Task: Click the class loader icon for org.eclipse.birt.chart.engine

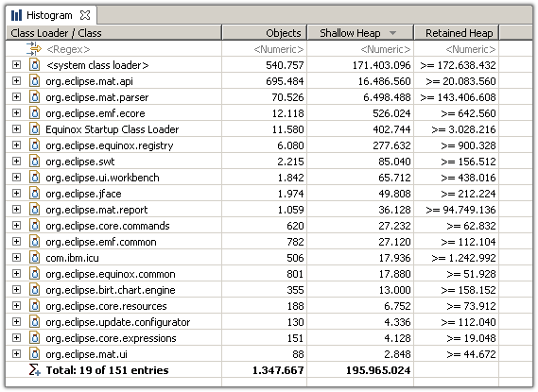Action: tap(34, 290)
